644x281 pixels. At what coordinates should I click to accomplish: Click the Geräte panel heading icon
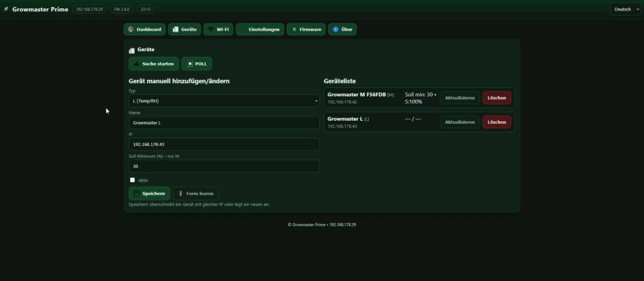click(x=132, y=51)
